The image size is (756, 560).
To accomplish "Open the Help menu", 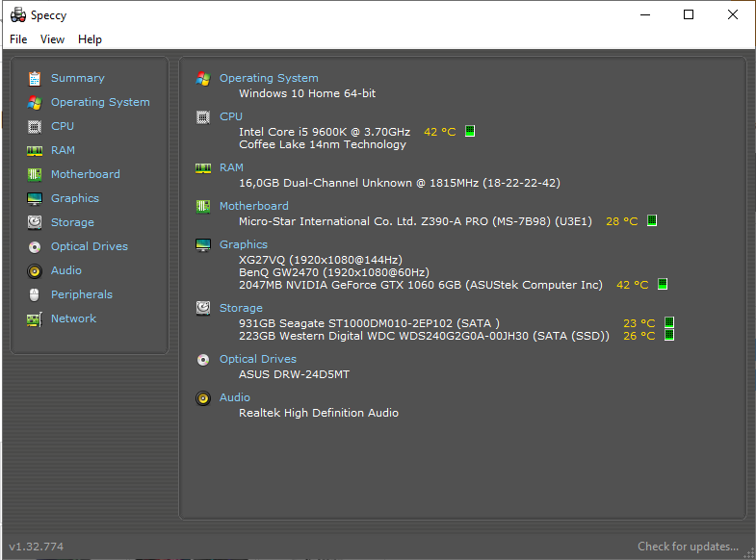I will 90,39.
